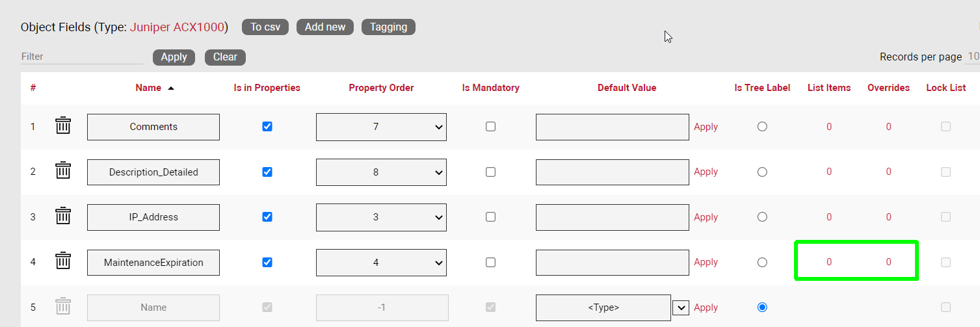This screenshot has height=327, width=980.
Task: Click the Property Order column header
Action: coord(381,88)
